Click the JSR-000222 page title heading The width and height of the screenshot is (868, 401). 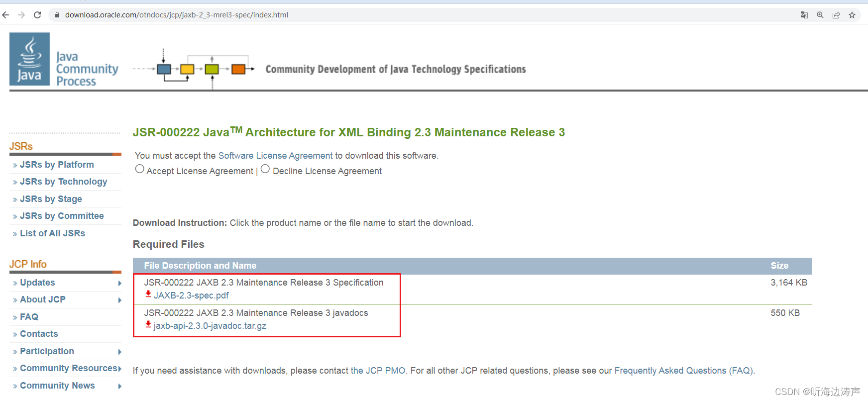[348, 132]
